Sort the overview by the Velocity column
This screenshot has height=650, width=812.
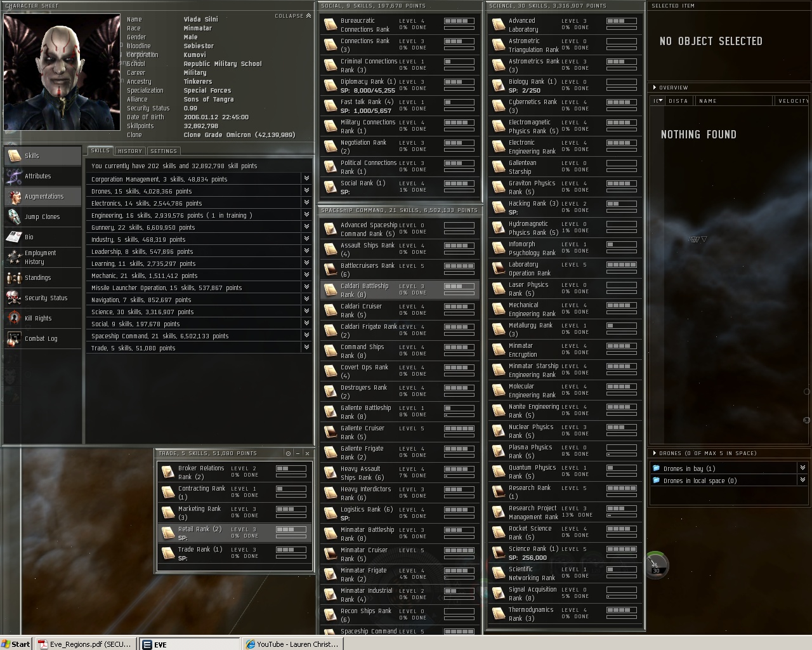[793, 100]
